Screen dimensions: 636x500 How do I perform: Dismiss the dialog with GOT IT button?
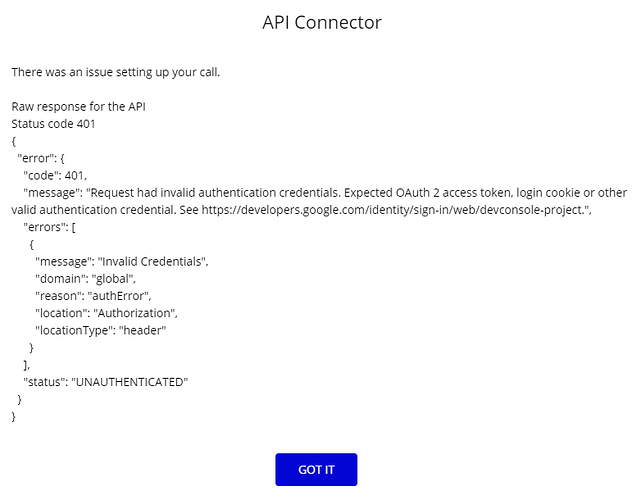[x=316, y=469]
